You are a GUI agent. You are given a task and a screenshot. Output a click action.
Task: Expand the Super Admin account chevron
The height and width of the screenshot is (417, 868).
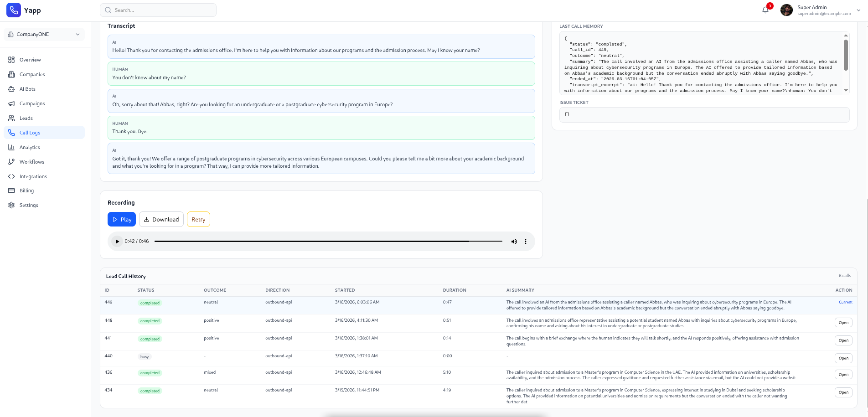[x=859, y=10]
